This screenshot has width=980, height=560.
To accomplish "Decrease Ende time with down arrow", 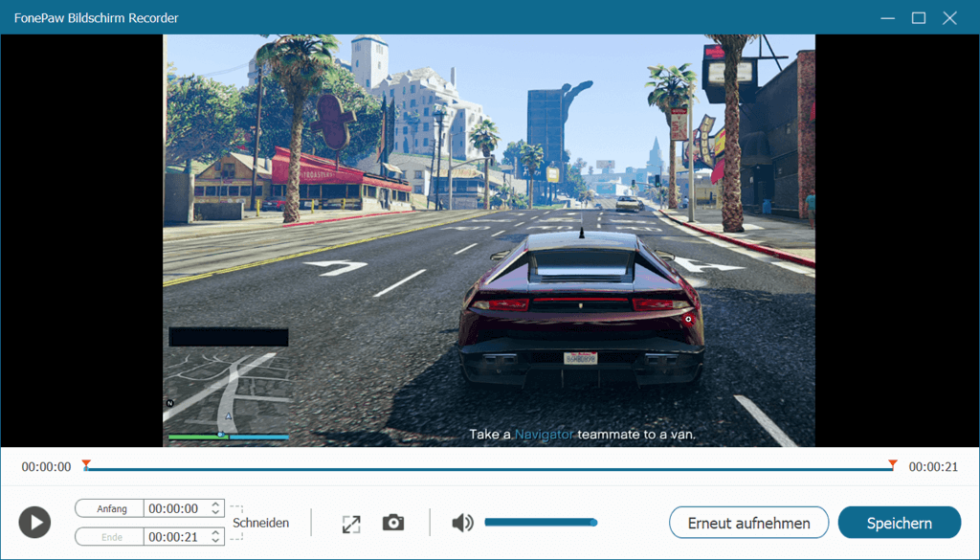I will tap(215, 541).
